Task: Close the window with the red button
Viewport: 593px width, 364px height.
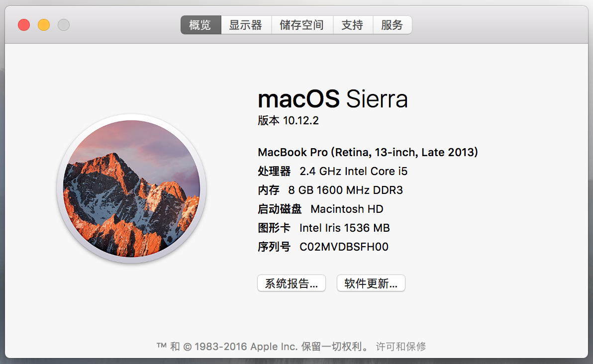Action: click(x=24, y=25)
